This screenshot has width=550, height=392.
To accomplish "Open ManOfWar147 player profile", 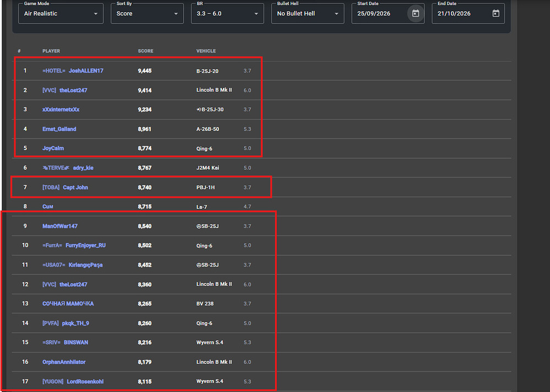I will coord(60,226).
